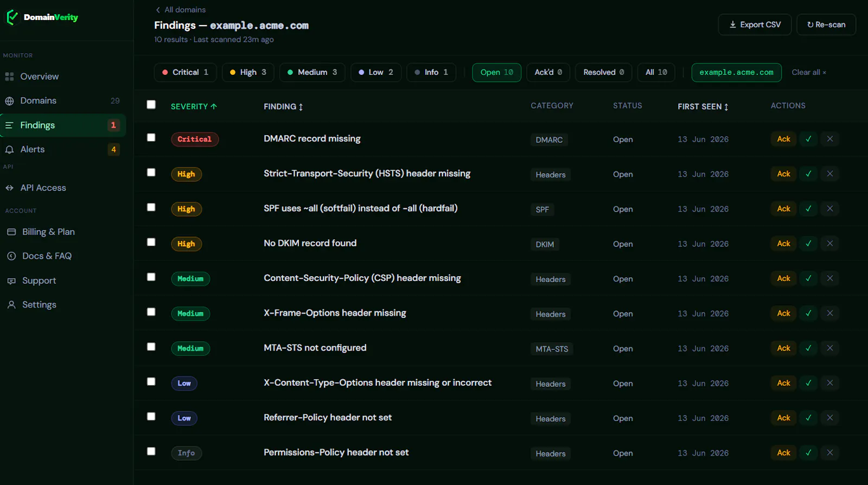868x485 pixels.
Task: Resolve HSTS header missing with checkmark
Action: (808, 174)
